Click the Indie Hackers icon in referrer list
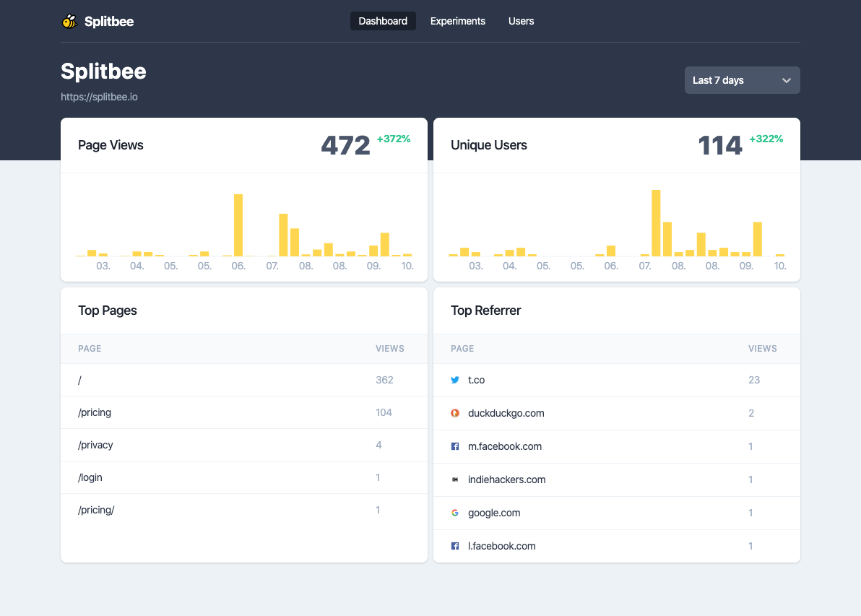This screenshot has height=616, width=861. (x=454, y=480)
